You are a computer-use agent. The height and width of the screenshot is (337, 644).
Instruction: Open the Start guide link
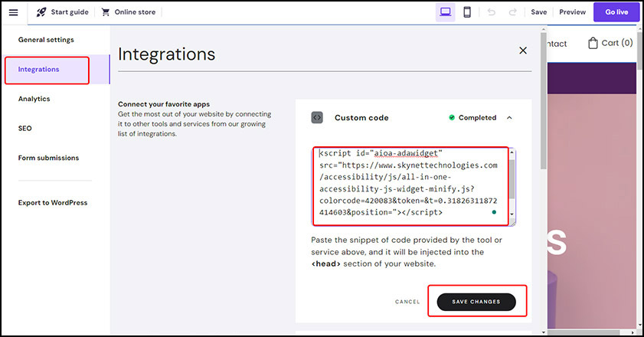pyautogui.click(x=70, y=12)
